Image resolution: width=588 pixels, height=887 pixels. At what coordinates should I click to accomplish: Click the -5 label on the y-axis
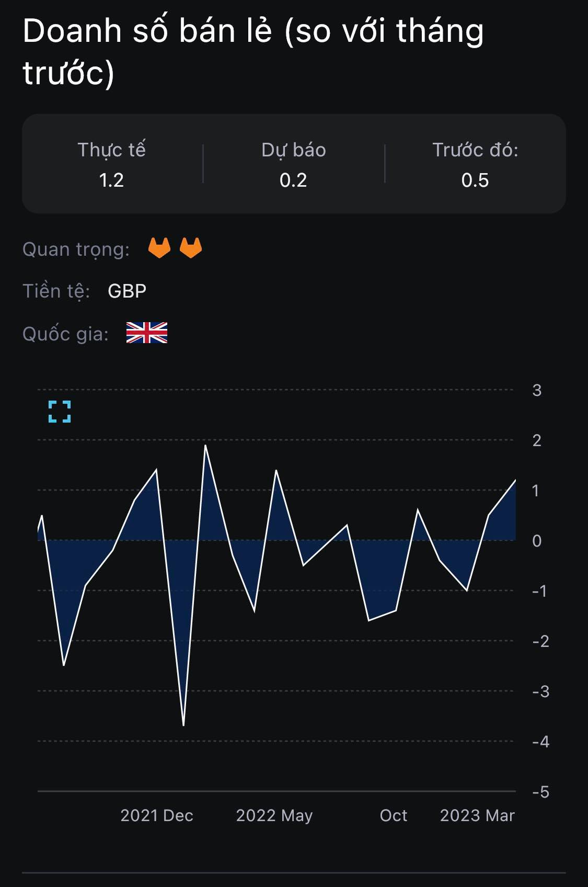point(541,792)
